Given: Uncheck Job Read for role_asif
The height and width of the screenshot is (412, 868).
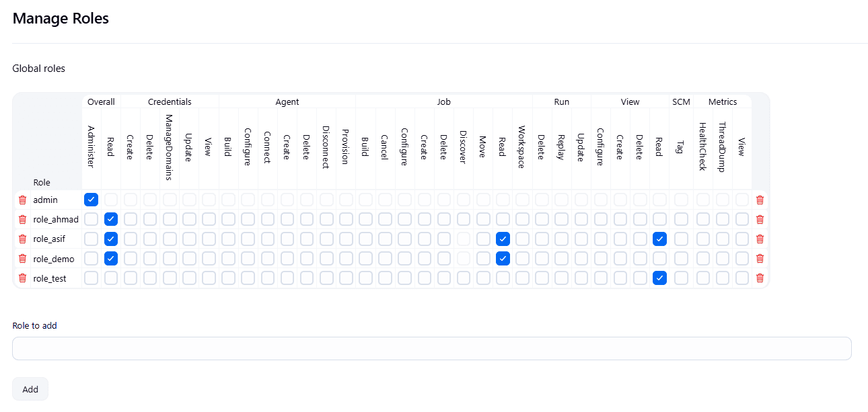Looking at the screenshot, I should (503, 239).
